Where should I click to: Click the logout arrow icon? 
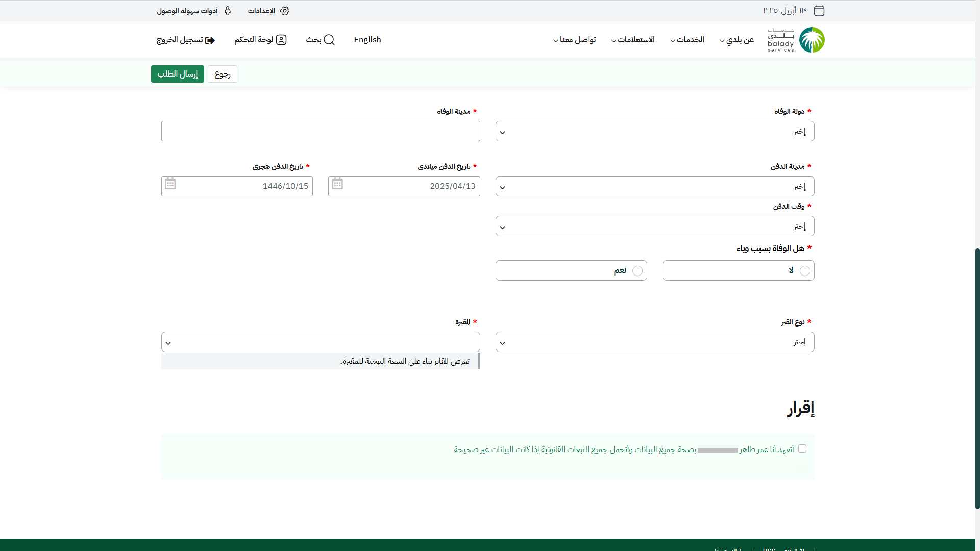coord(210,40)
